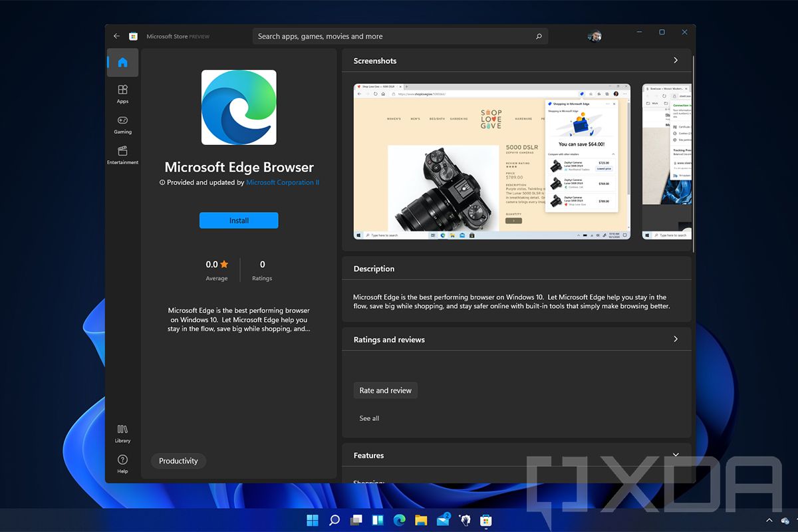Install Microsoft Edge Browser
Viewport: 798px width, 532px height.
click(x=239, y=221)
